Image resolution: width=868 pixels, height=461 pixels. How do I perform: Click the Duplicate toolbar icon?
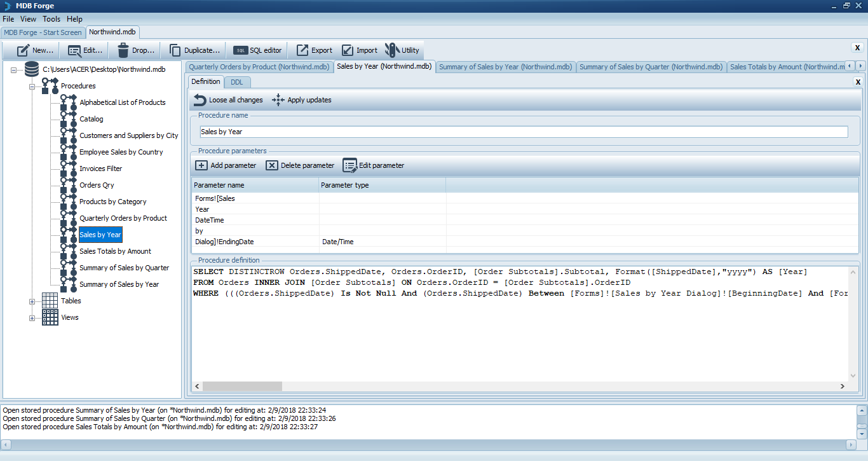tap(175, 50)
